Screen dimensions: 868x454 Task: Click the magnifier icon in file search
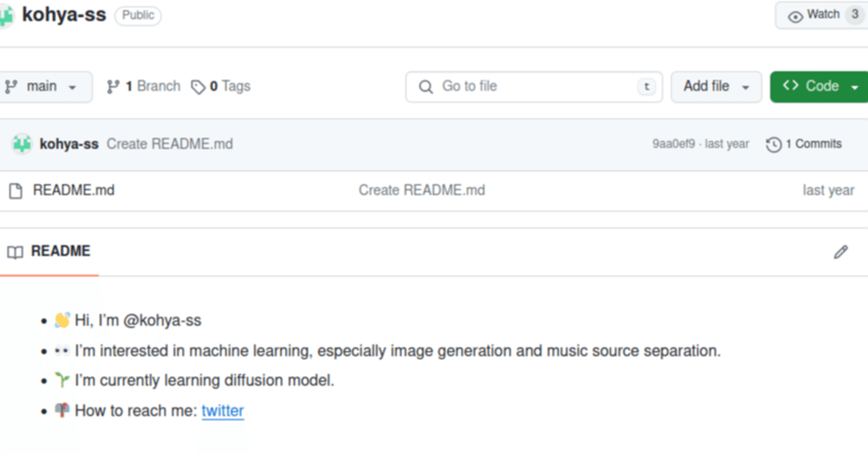coord(426,87)
